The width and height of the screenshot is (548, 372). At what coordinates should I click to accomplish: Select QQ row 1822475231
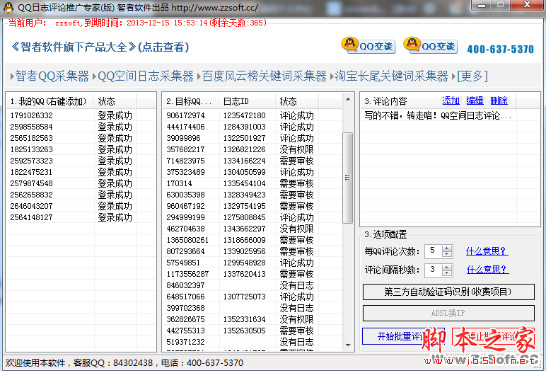pos(81,172)
